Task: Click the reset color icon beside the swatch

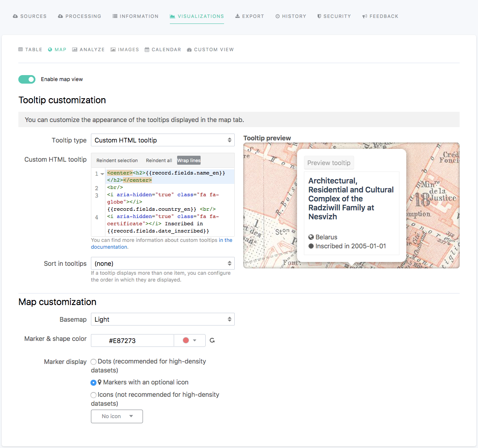Action: pos(212,340)
